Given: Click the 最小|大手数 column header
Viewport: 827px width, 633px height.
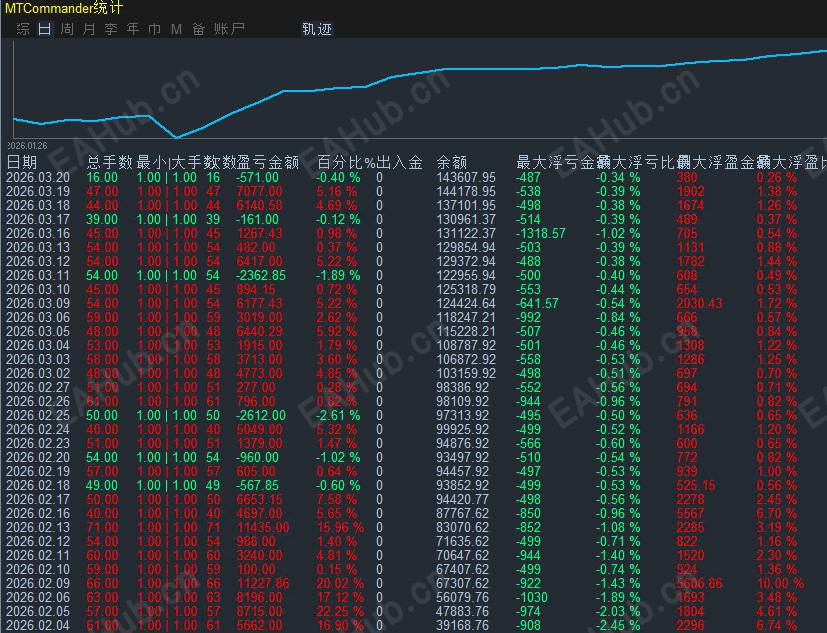Looking at the screenshot, I should (178, 162).
